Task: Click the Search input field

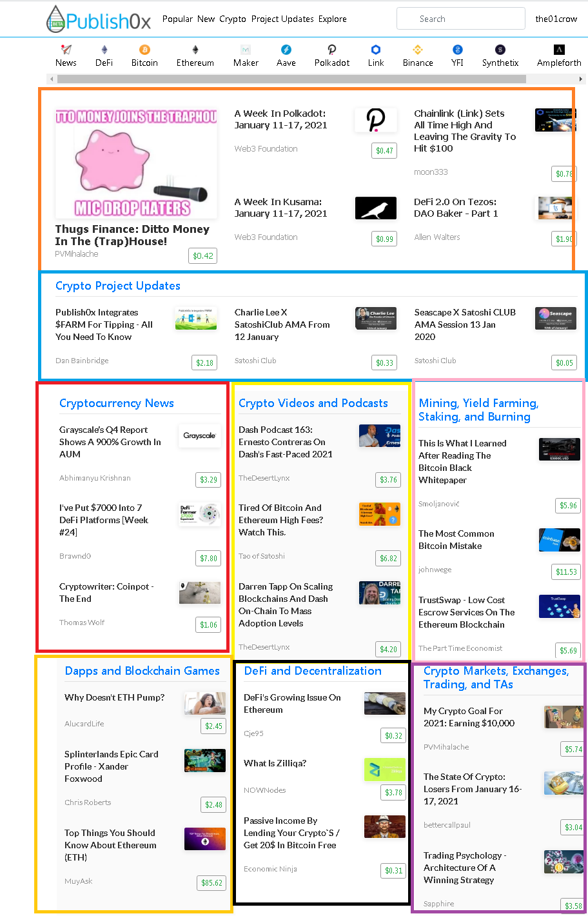Action: point(461,19)
